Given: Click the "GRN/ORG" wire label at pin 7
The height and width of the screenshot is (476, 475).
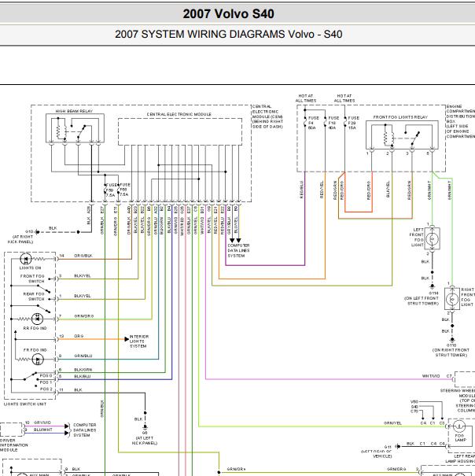Looking at the screenshot, I should [x=84, y=316].
